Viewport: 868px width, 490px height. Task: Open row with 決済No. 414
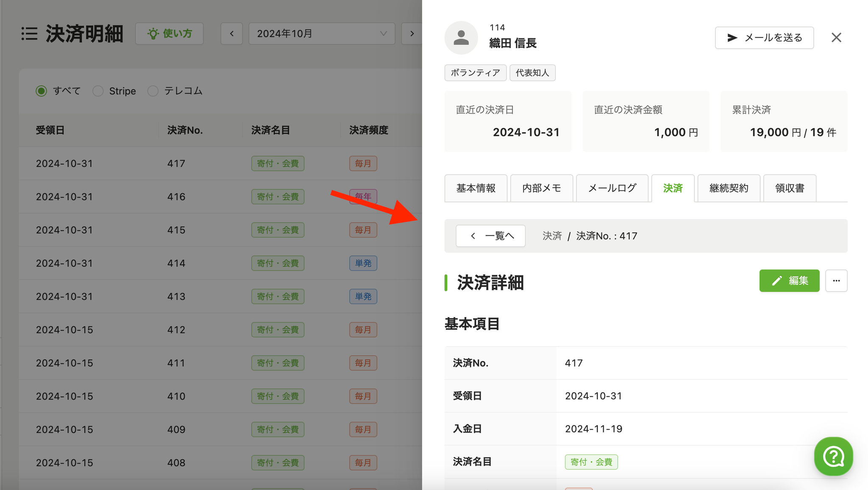pos(220,263)
